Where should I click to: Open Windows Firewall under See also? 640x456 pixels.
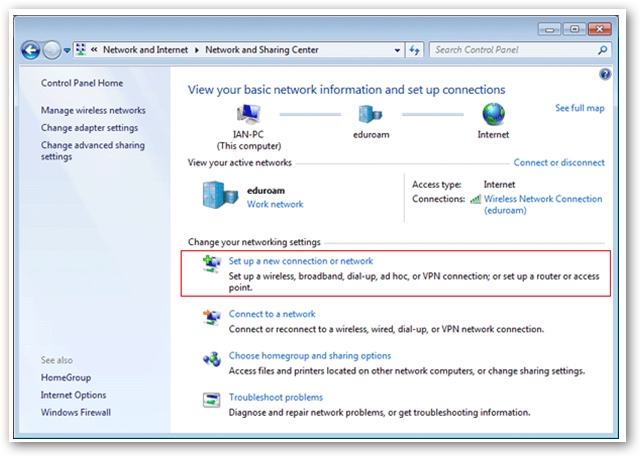coord(76,412)
